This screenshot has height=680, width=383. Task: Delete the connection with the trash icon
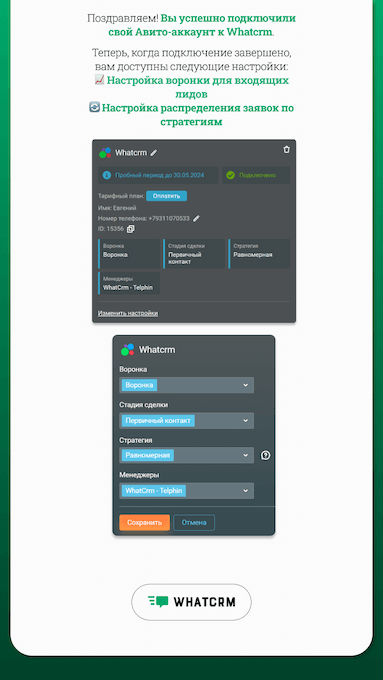point(286,150)
